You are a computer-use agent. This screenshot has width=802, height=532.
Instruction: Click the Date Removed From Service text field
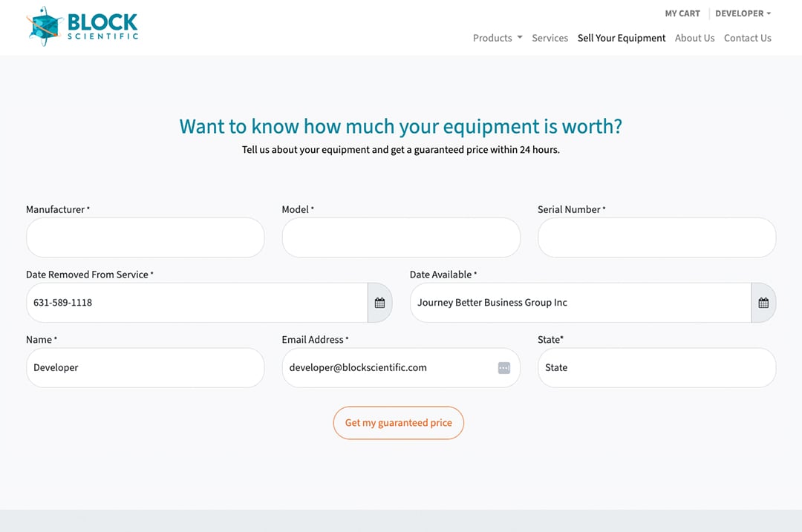[x=197, y=303]
